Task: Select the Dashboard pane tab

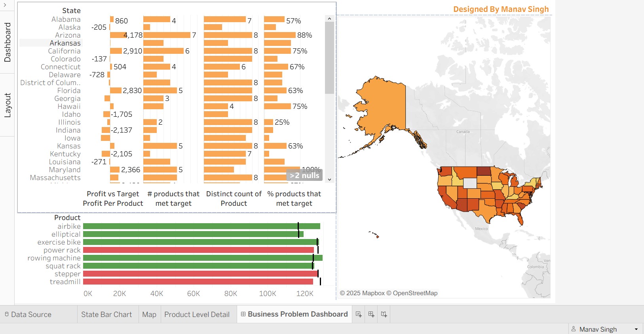Action: click(7, 42)
